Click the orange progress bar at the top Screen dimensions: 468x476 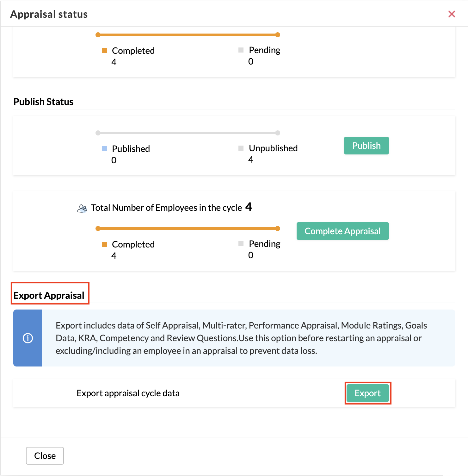(188, 35)
